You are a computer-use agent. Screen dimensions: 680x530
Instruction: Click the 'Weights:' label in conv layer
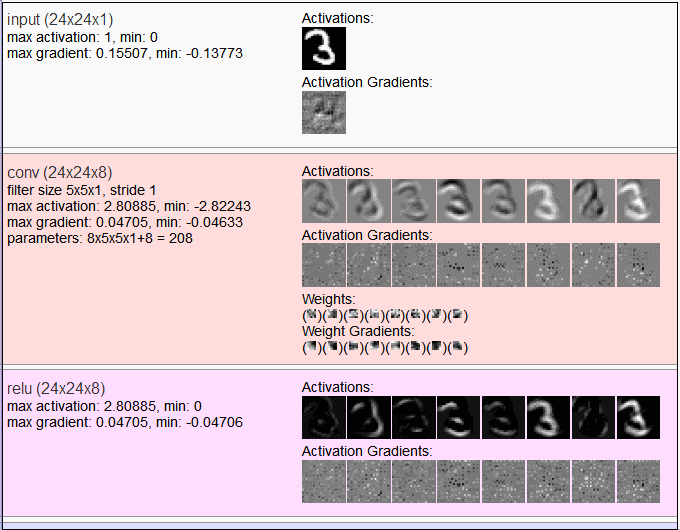coord(329,299)
